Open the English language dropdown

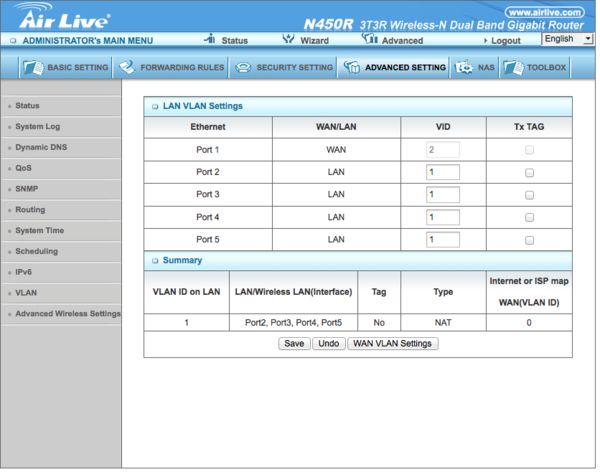pos(567,39)
